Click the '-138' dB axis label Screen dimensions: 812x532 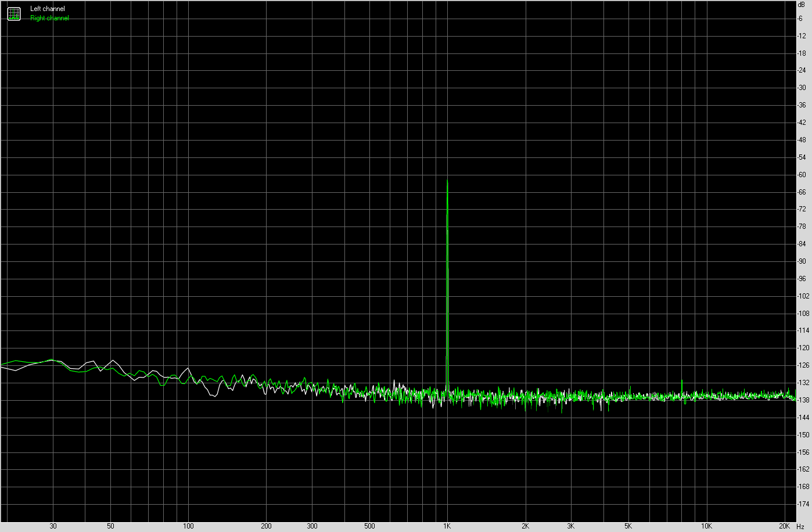(803, 400)
